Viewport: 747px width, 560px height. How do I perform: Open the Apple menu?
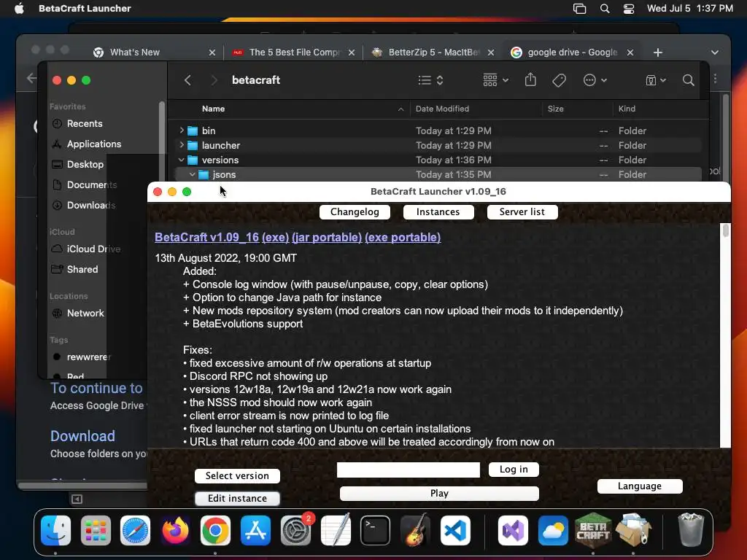tap(19, 8)
